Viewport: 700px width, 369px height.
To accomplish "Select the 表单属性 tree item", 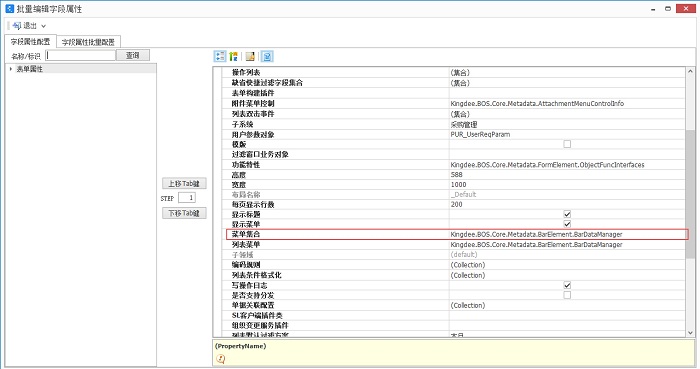I will click(29, 69).
